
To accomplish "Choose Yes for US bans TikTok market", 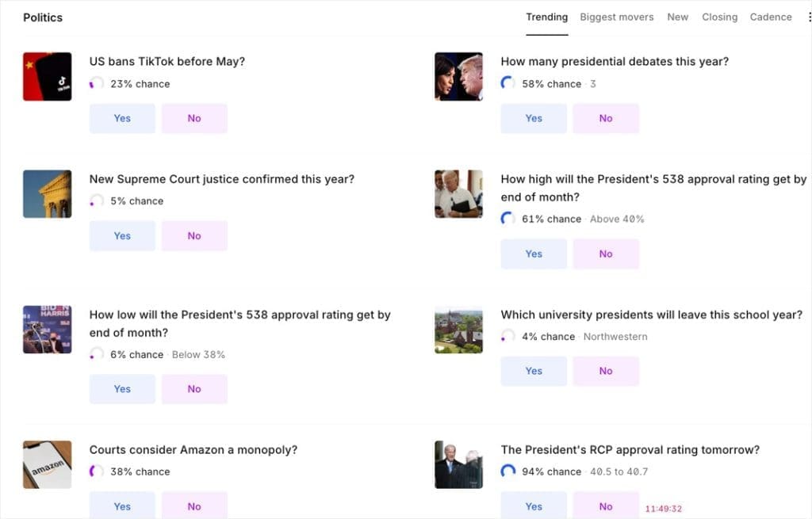I will click(x=122, y=119).
